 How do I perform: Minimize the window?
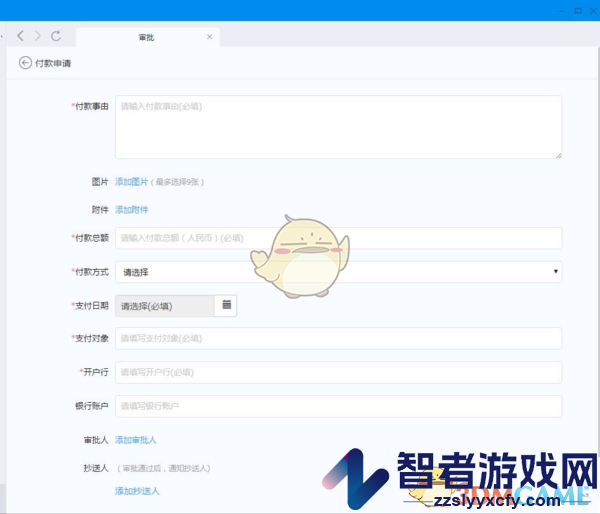(x=561, y=11)
